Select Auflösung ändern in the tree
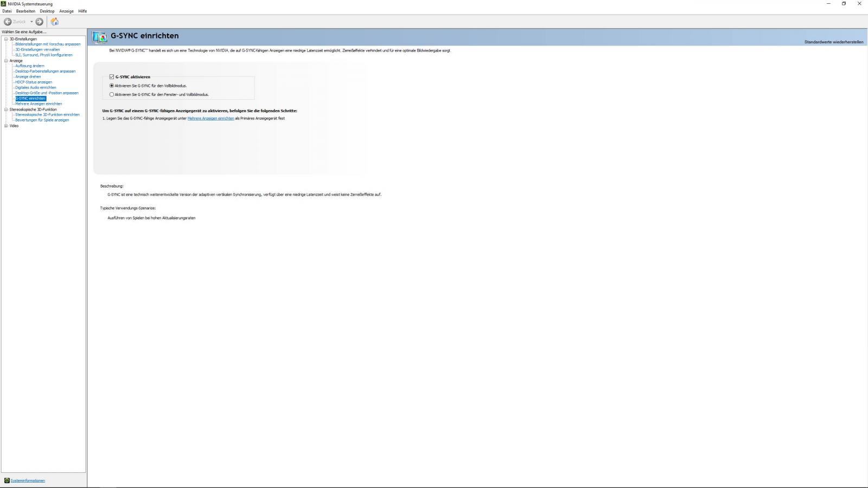Viewport: 868px width, 488px height. coord(30,66)
